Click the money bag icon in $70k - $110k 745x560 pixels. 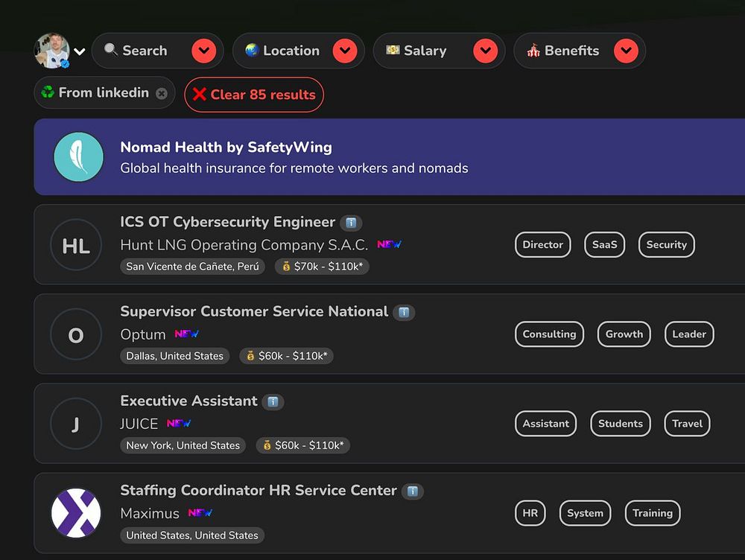coord(286,267)
